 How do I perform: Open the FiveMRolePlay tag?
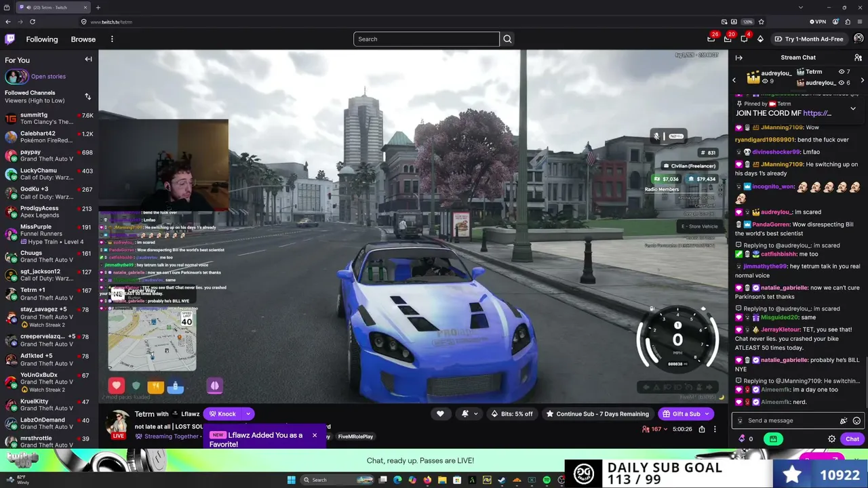pos(355,436)
